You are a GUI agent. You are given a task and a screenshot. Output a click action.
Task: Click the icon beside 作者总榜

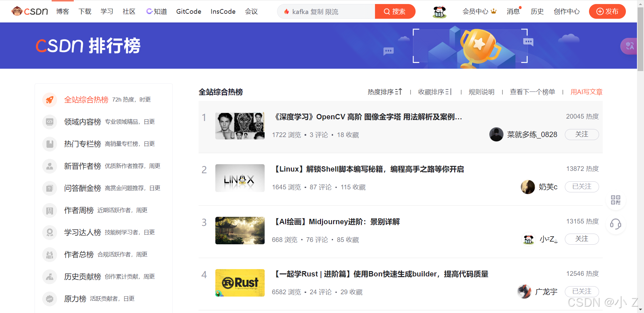click(x=50, y=255)
